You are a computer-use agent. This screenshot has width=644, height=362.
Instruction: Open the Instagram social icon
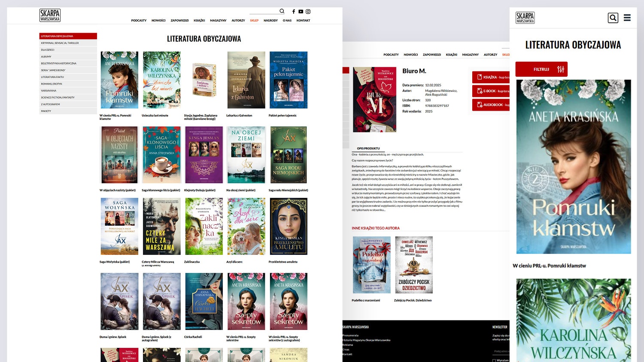click(x=308, y=12)
